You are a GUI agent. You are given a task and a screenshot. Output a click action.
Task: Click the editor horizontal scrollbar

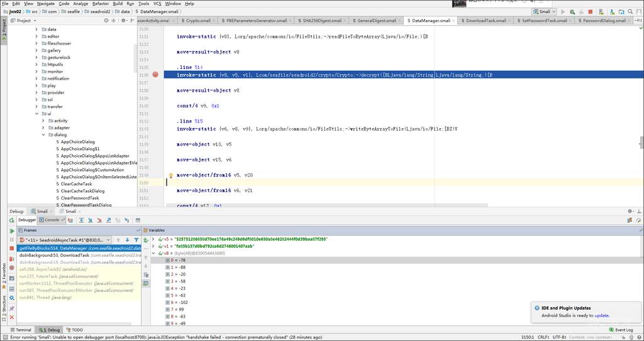coord(326,204)
